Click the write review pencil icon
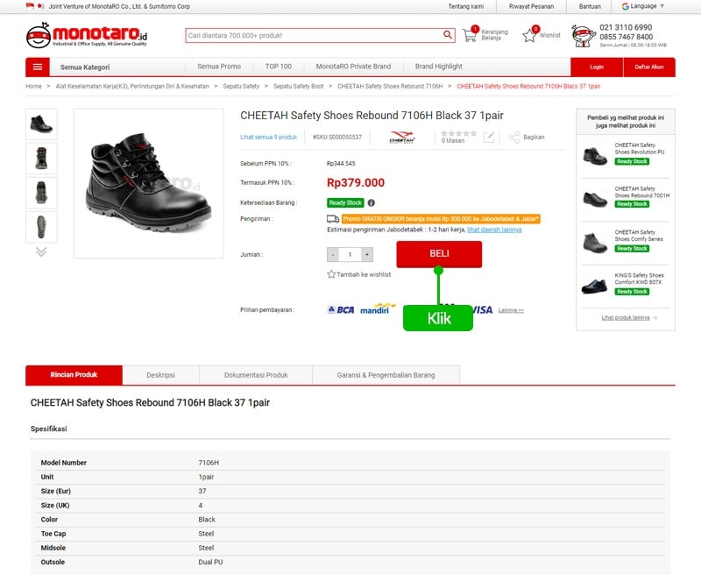 click(489, 138)
